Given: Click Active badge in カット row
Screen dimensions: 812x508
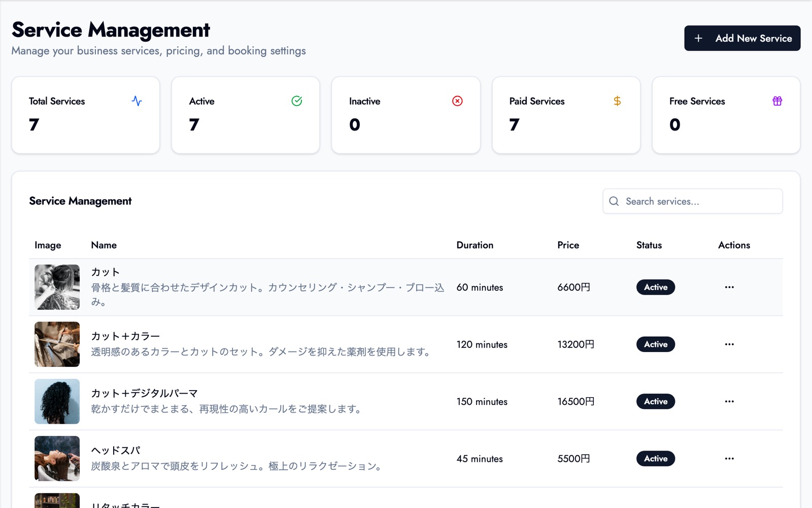Looking at the screenshot, I should [656, 287].
